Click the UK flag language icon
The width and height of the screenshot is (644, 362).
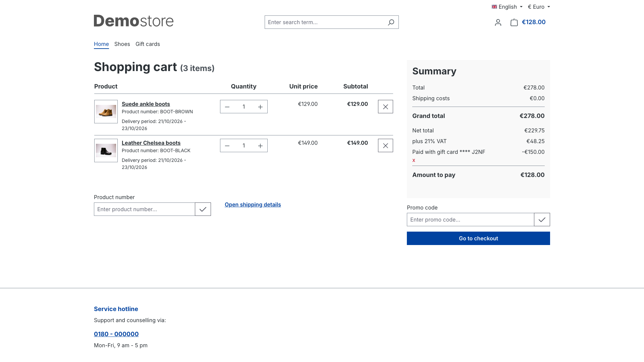tap(494, 7)
